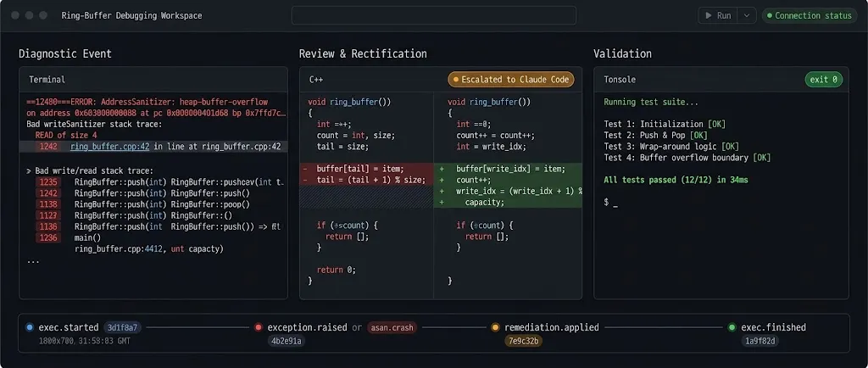Click the play icon inside Run button

click(709, 15)
